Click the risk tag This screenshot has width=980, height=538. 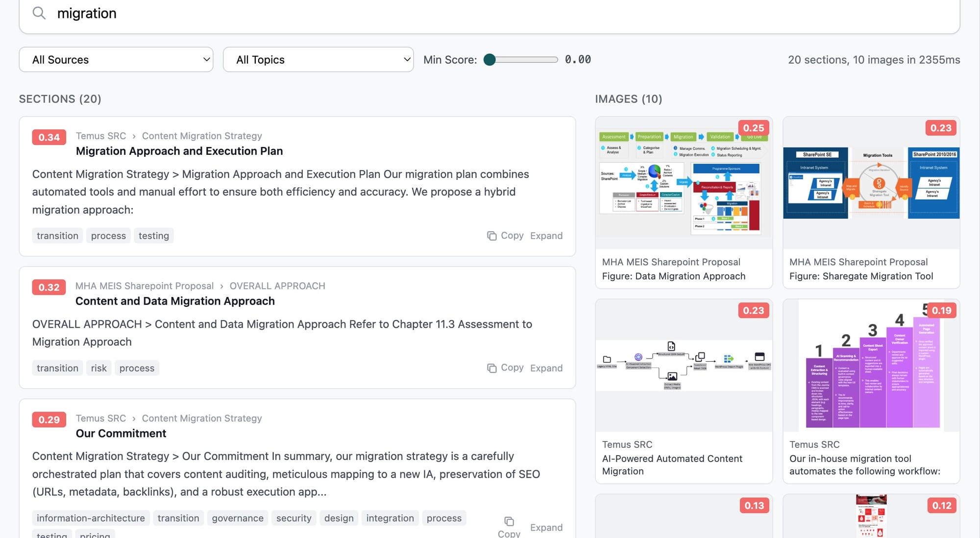coord(98,368)
